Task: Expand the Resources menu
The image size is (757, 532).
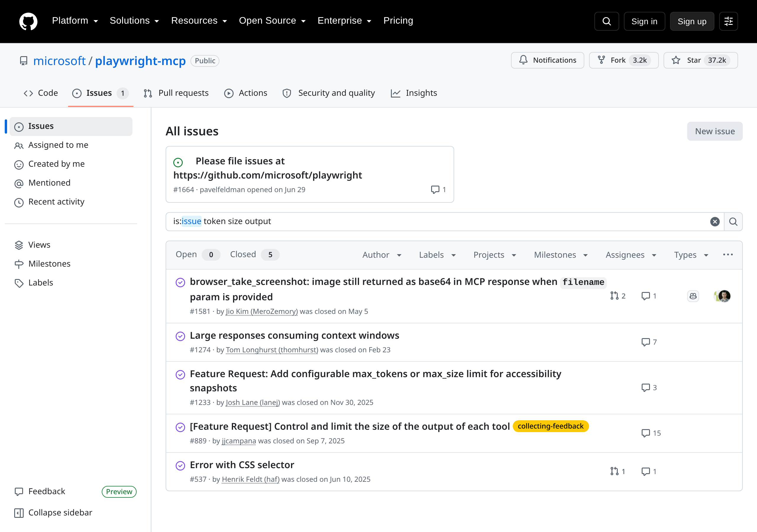Action: [x=199, y=21]
